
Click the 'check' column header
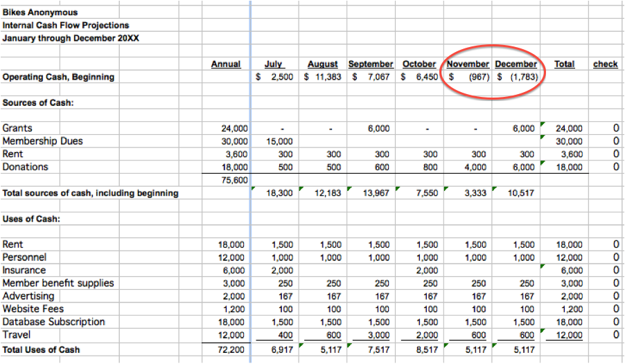(606, 64)
